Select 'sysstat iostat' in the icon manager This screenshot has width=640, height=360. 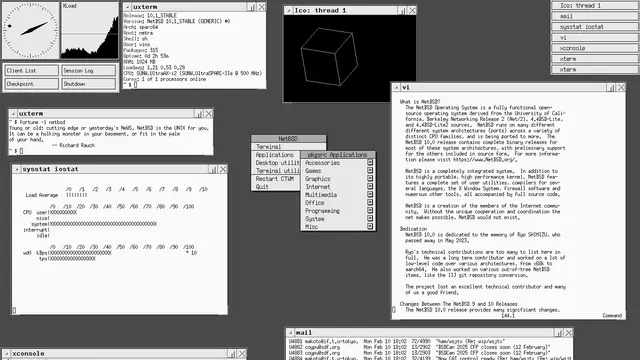coord(595,27)
